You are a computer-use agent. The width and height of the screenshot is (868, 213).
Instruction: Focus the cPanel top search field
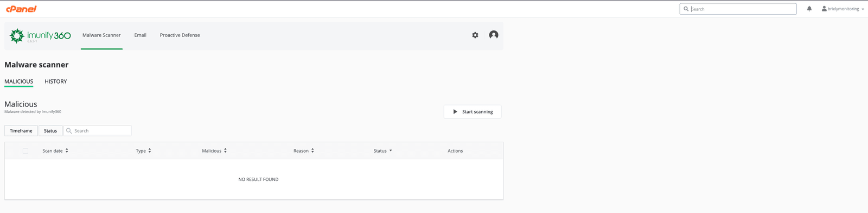pyautogui.click(x=738, y=9)
